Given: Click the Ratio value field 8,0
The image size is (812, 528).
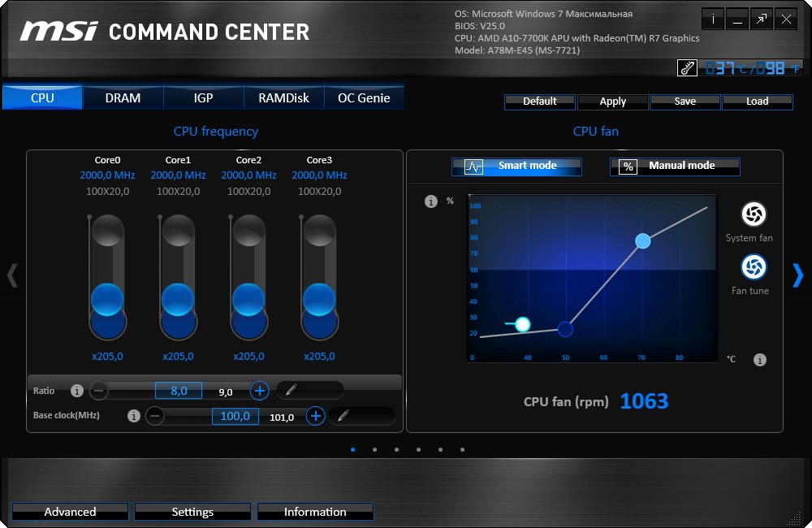Looking at the screenshot, I should point(179,390).
